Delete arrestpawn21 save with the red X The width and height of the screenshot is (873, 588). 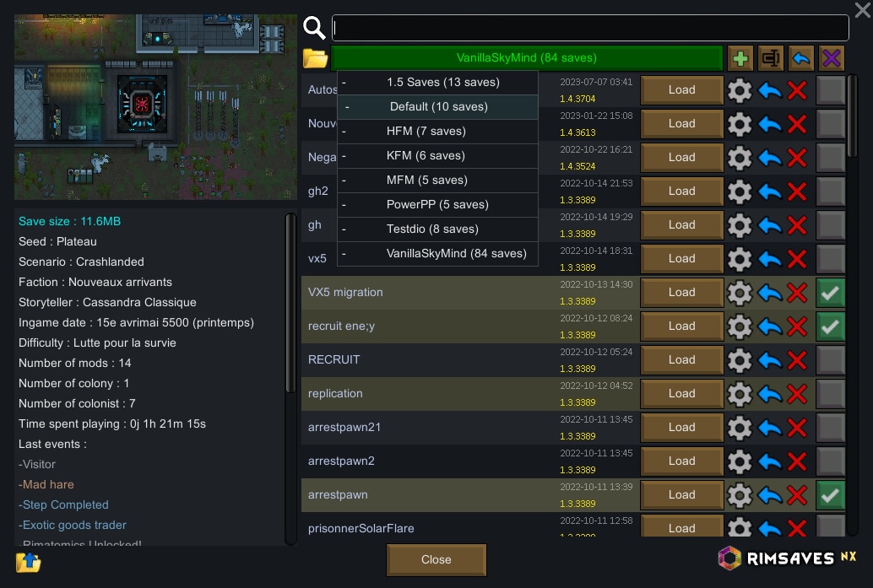(797, 427)
